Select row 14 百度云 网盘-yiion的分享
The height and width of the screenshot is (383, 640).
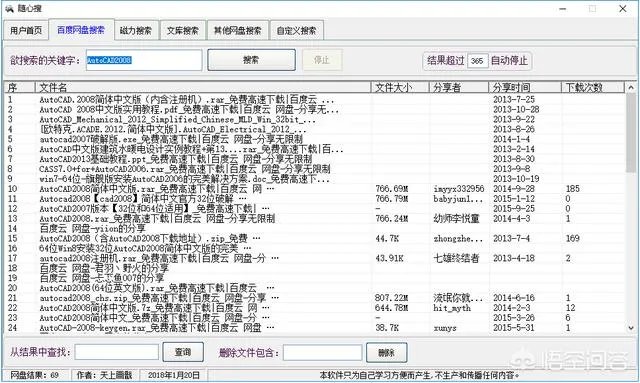[315, 228]
